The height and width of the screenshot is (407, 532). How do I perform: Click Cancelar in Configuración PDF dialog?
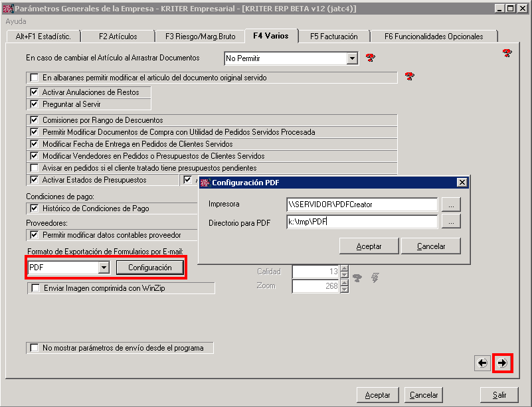coord(431,246)
